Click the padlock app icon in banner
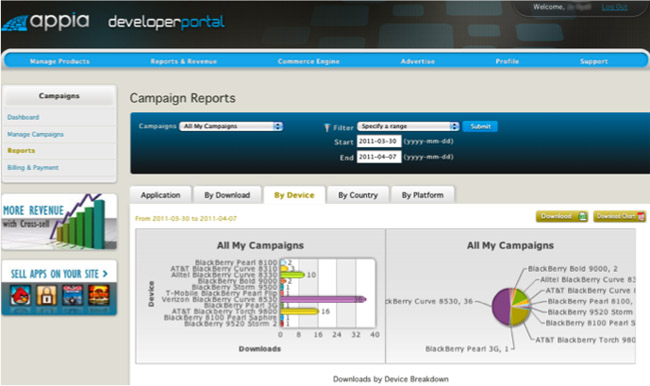 (46, 295)
